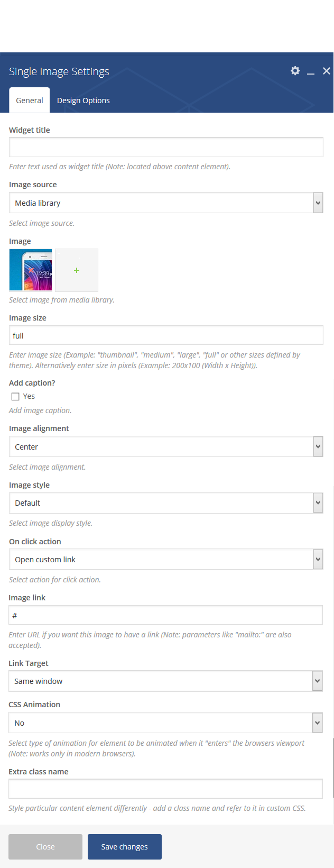Focus the Widget title input field

[166, 147]
